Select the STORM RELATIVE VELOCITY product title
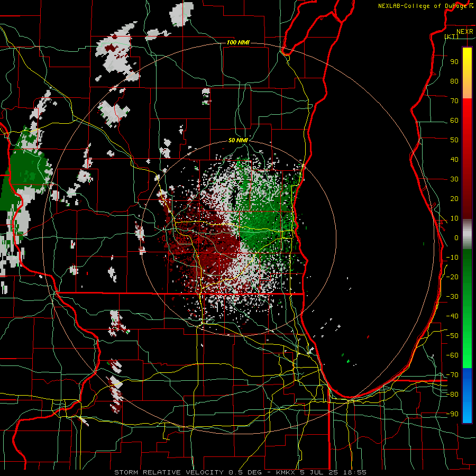476x476 pixels. tap(169, 472)
